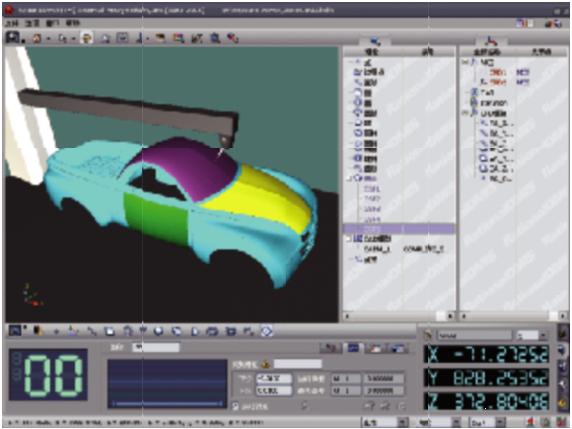Click the highlighted diamond icon ending the lower toolbar
Viewport: 572px width, 429px height.
point(267,331)
